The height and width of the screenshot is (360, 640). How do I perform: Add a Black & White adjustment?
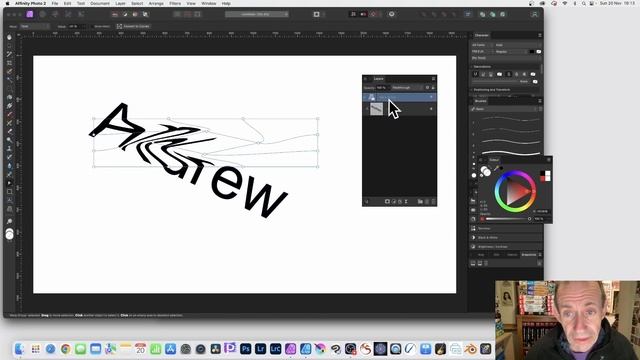coord(506,238)
